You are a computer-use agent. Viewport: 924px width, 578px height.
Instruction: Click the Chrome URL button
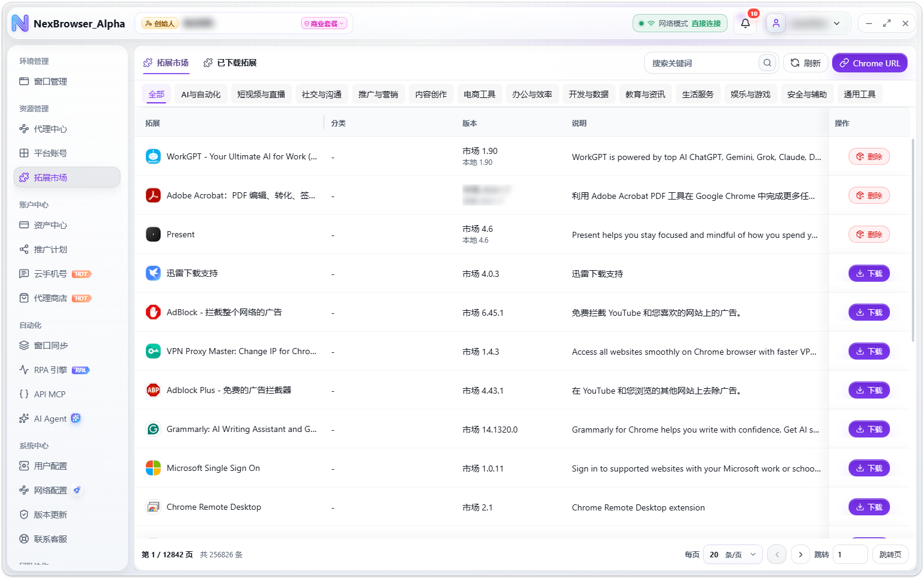(x=870, y=63)
